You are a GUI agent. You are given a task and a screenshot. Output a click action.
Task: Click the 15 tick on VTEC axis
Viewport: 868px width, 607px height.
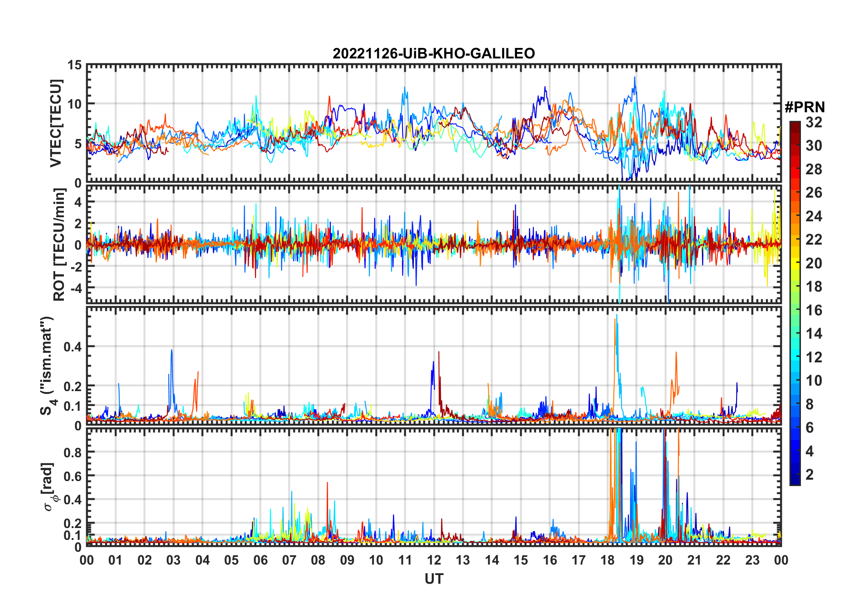click(x=74, y=65)
